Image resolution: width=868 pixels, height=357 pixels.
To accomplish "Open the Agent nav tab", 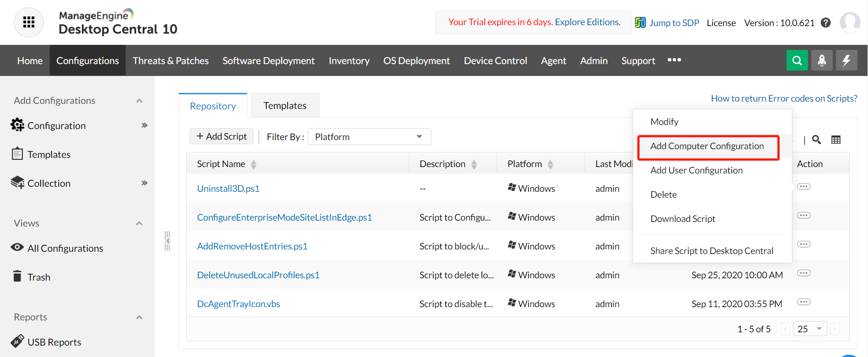I will [553, 60].
